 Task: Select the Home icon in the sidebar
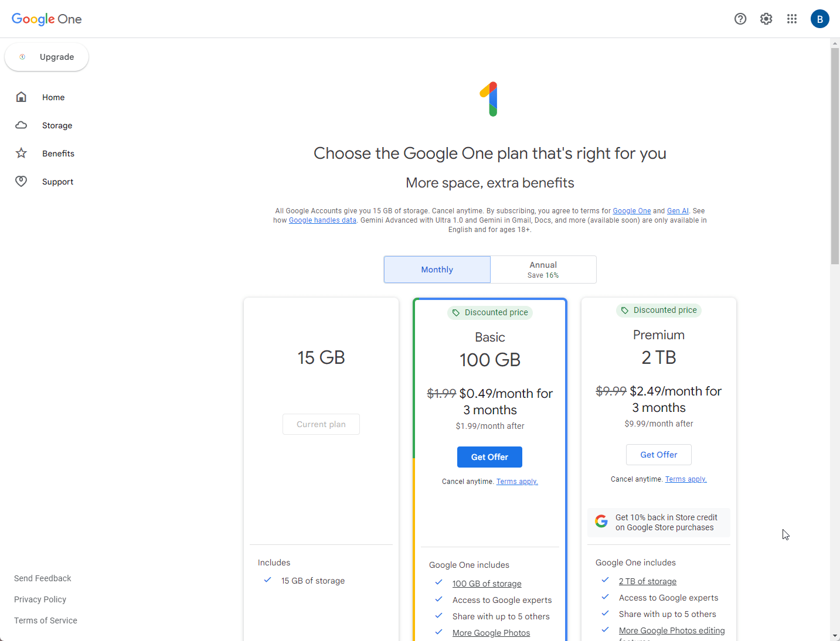pyautogui.click(x=21, y=97)
